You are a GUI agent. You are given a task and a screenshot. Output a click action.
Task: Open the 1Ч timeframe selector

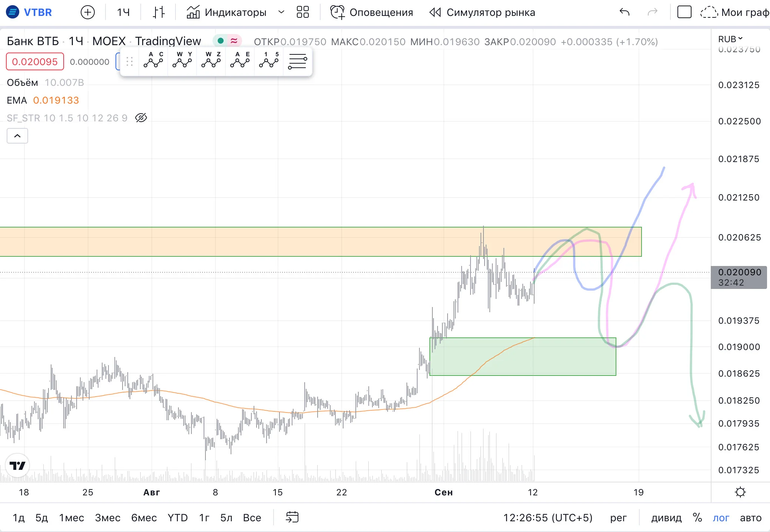point(123,12)
